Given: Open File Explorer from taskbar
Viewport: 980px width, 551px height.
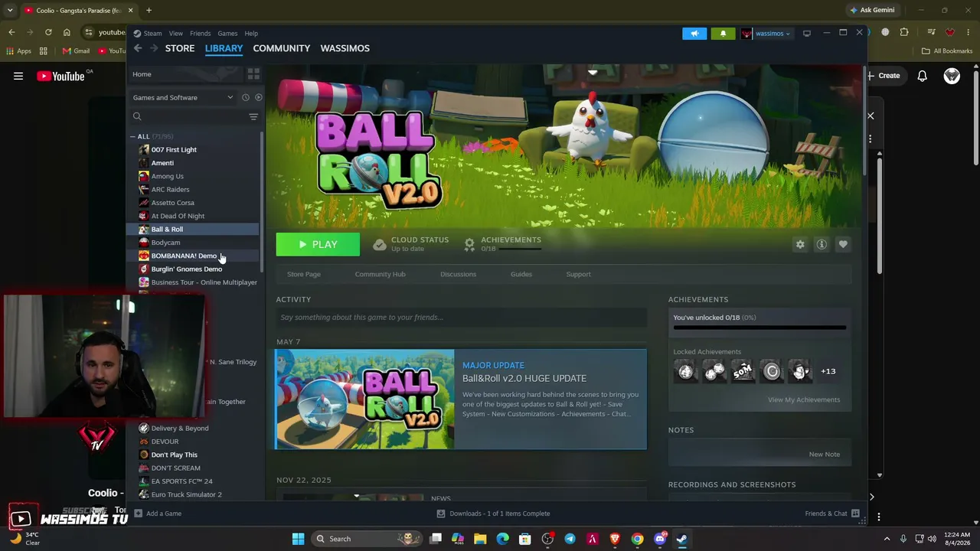Looking at the screenshot, I should [x=480, y=539].
